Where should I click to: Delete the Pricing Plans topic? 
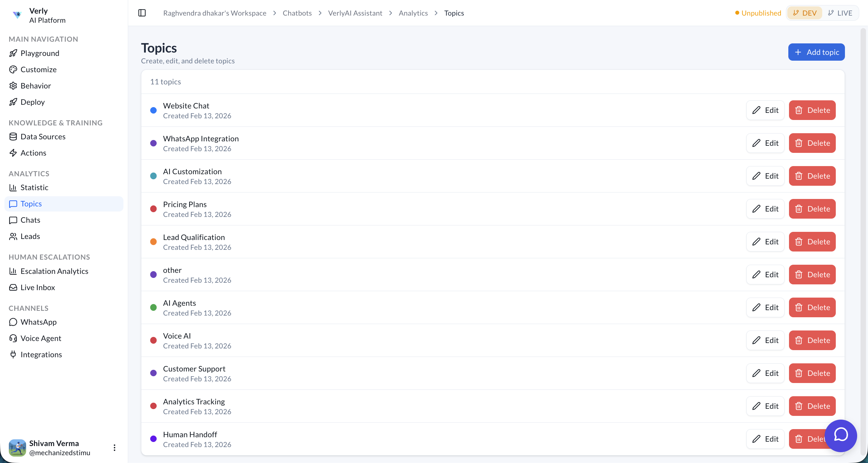(812, 208)
